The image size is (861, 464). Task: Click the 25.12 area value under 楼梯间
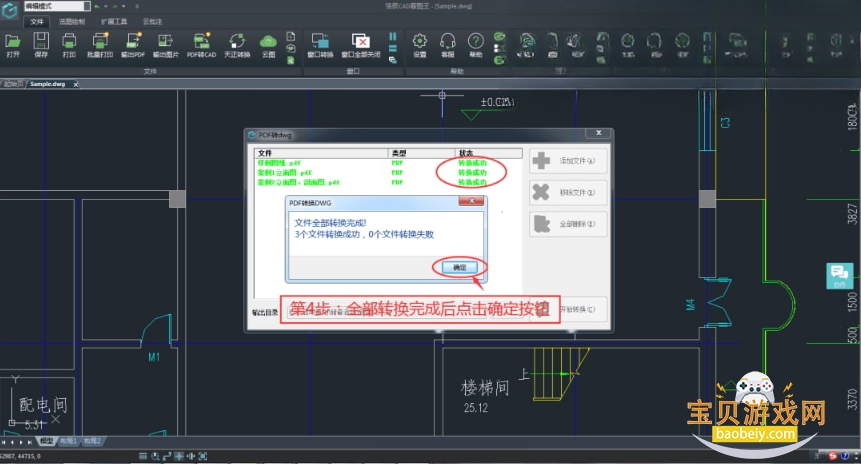[476, 408]
